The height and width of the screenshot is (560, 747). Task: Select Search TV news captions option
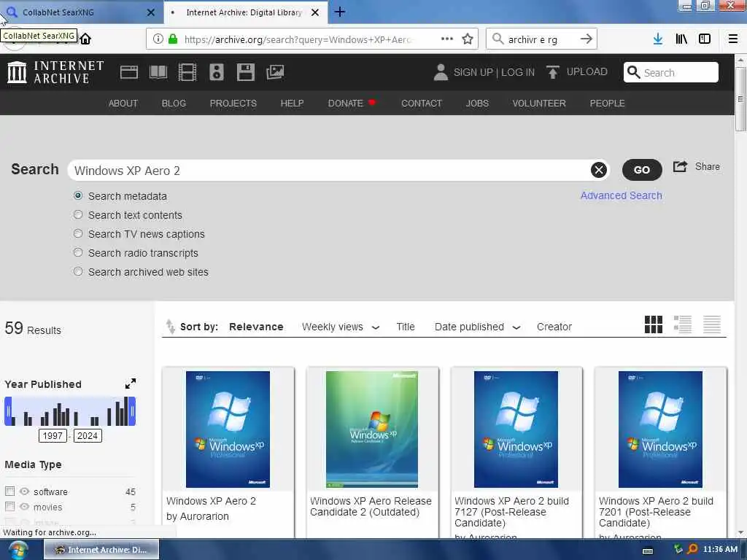[x=78, y=233]
